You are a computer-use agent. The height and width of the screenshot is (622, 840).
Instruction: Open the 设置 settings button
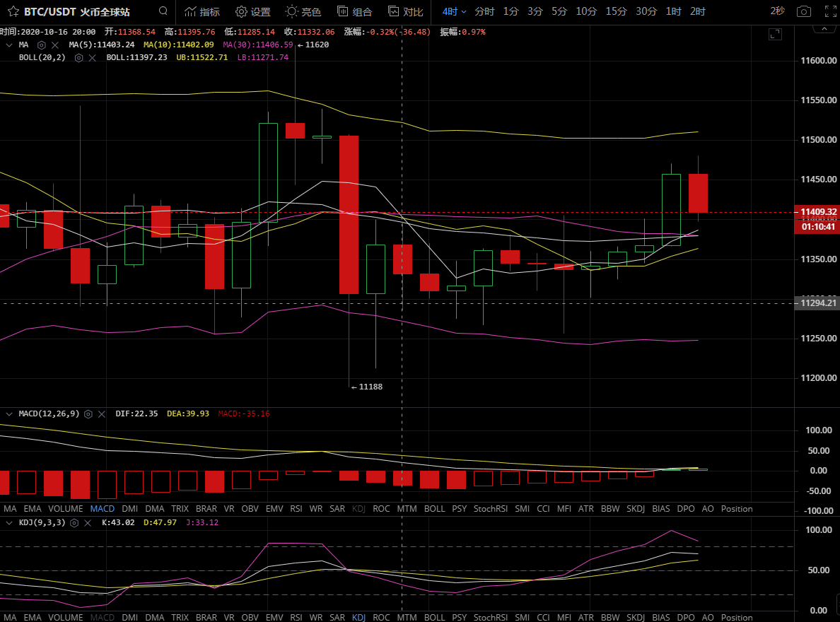[253, 11]
